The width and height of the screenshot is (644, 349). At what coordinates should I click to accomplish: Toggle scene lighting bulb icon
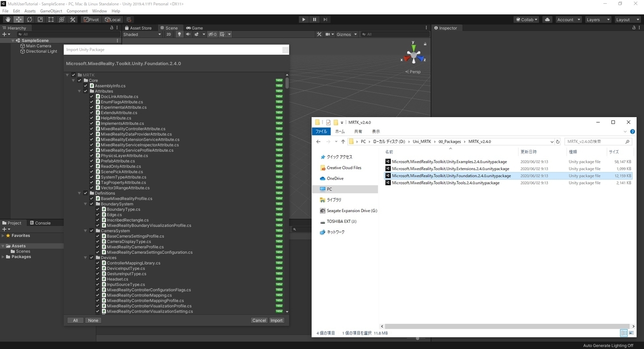pos(180,34)
